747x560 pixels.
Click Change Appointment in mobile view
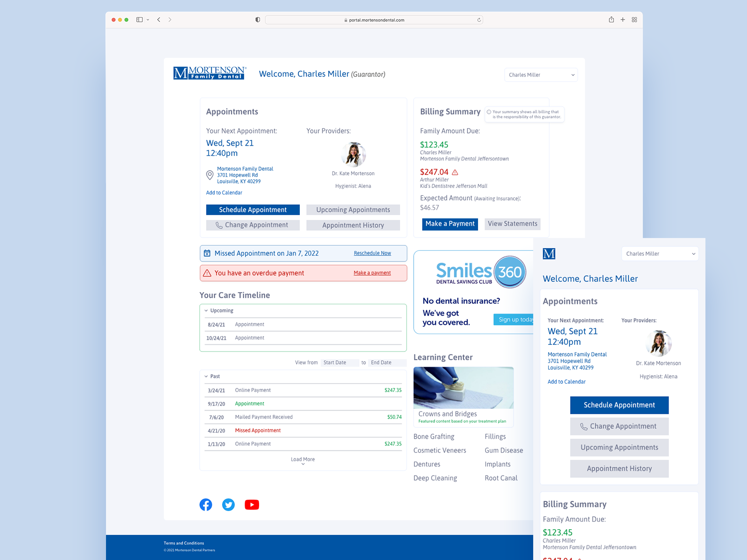click(x=619, y=427)
